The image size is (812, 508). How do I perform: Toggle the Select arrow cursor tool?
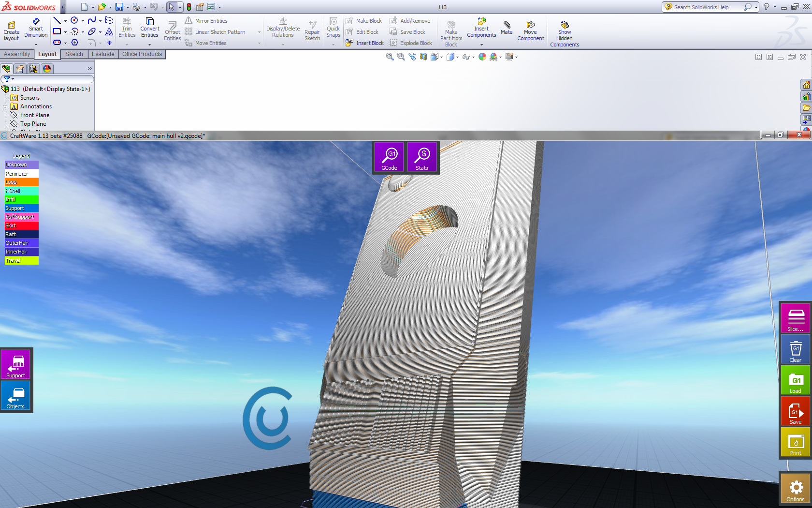(171, 7)
